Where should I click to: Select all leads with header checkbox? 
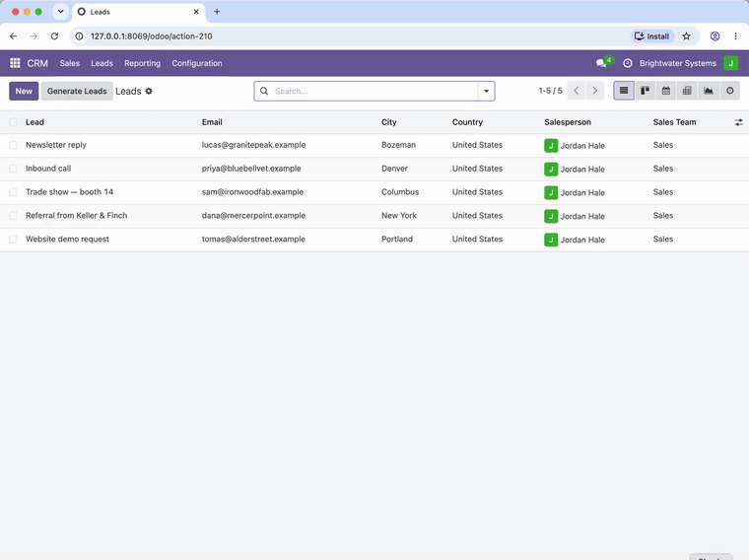tap(14, 122)
